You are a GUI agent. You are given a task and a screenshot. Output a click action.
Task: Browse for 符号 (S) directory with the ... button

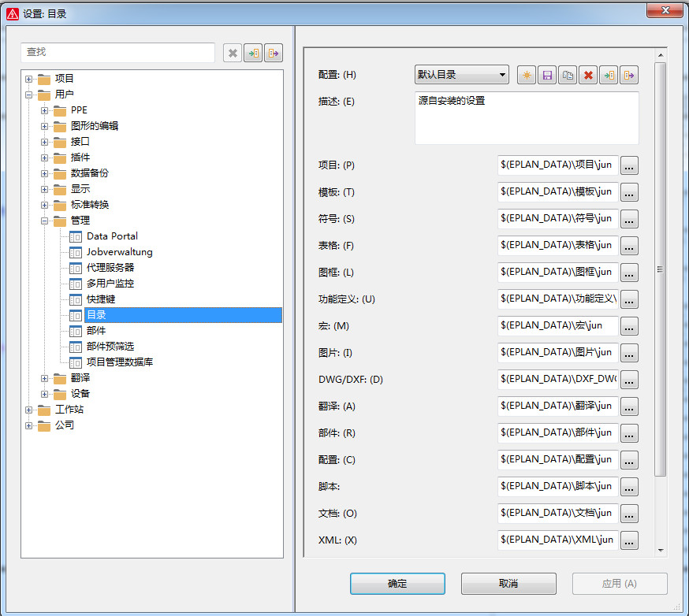click(x=629, y=219)
